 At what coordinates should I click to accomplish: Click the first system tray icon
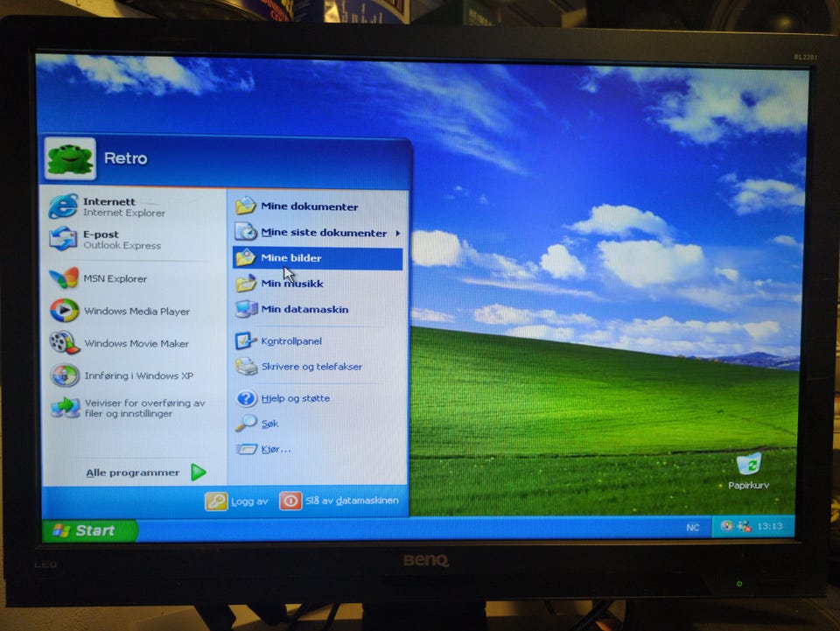point(727,526)
